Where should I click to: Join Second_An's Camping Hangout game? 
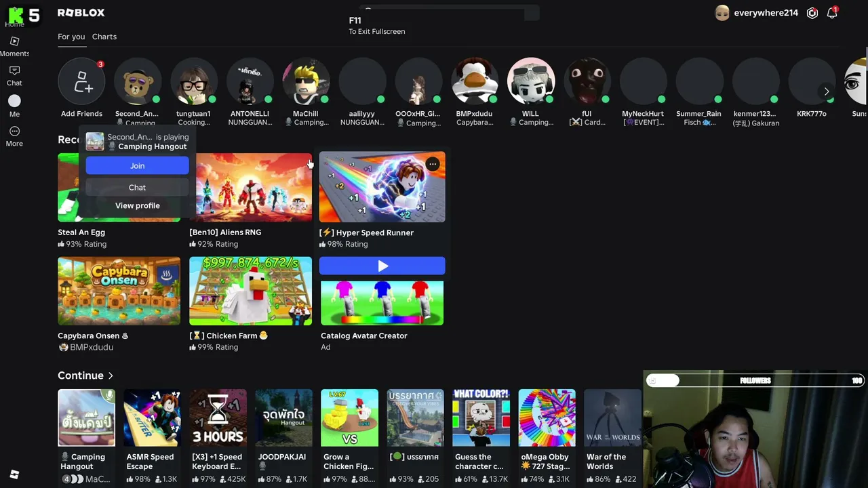(x=137, y=165)
